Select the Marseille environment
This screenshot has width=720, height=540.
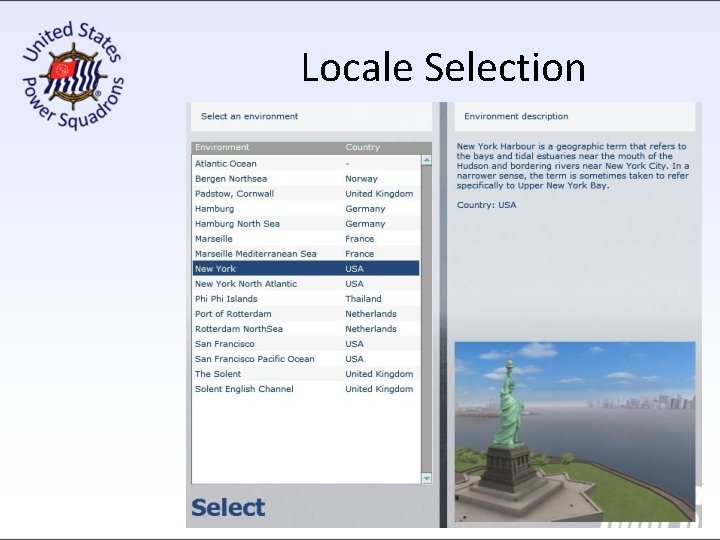(306, 239)
